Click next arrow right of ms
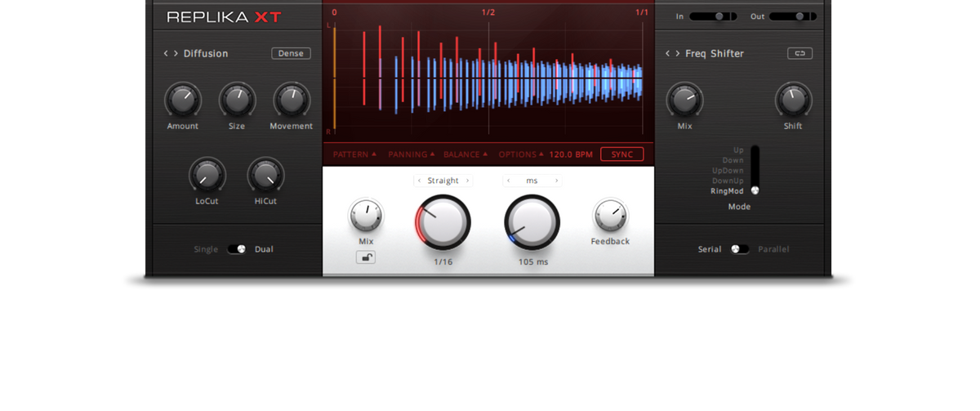Viewport: 980px width, 411px height. click(x=556, y=181)
